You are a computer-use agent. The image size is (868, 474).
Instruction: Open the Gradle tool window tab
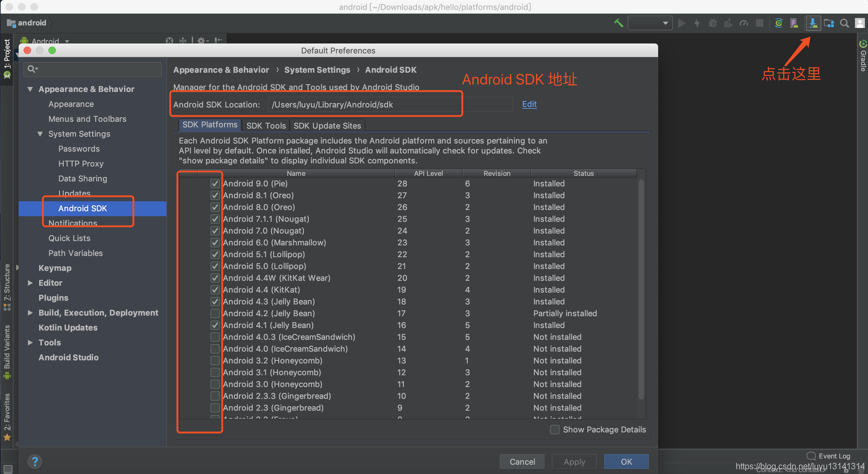(x=863, y=56)
